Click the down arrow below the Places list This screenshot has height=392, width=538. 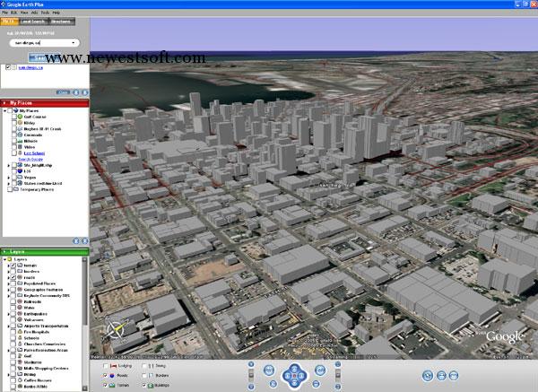click(85, 241)
